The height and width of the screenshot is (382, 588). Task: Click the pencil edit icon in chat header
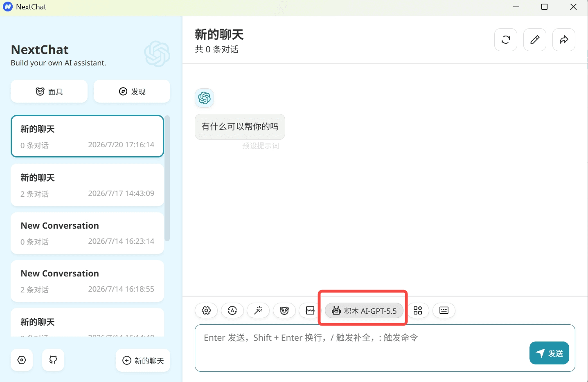[535, 40]
